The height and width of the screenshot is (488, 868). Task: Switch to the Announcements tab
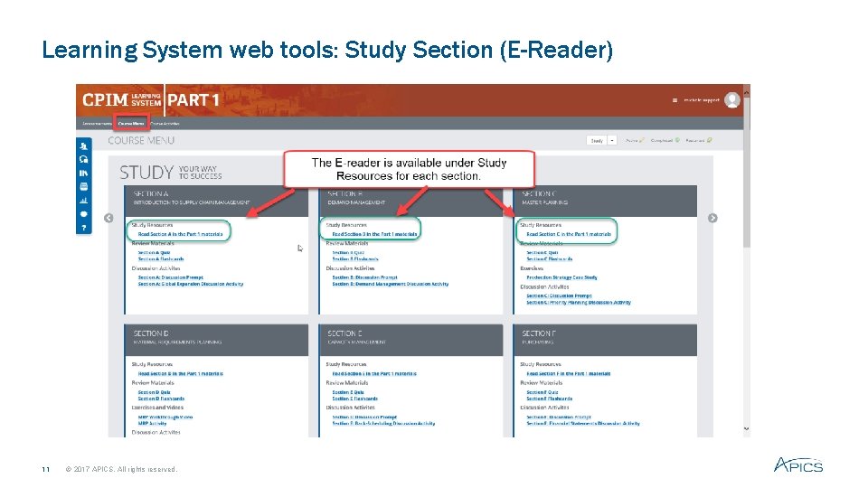click(98, 124)
